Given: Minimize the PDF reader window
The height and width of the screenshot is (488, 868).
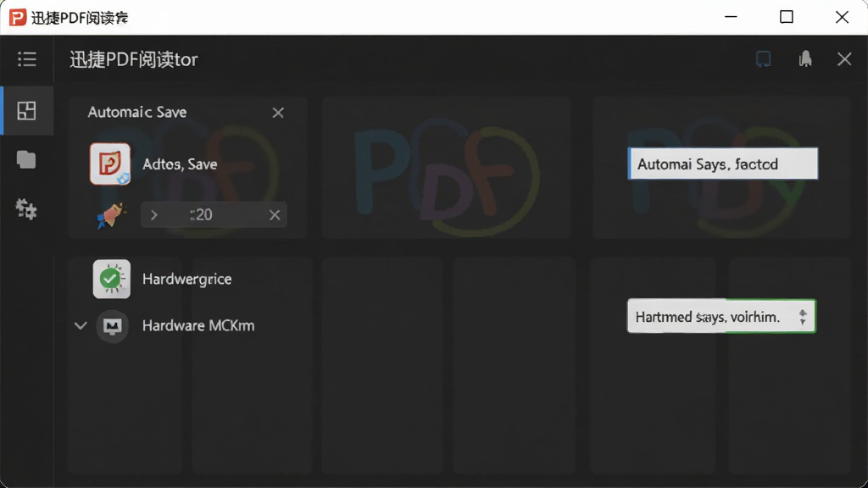Looking at the screenshot, I should (731, 17).
